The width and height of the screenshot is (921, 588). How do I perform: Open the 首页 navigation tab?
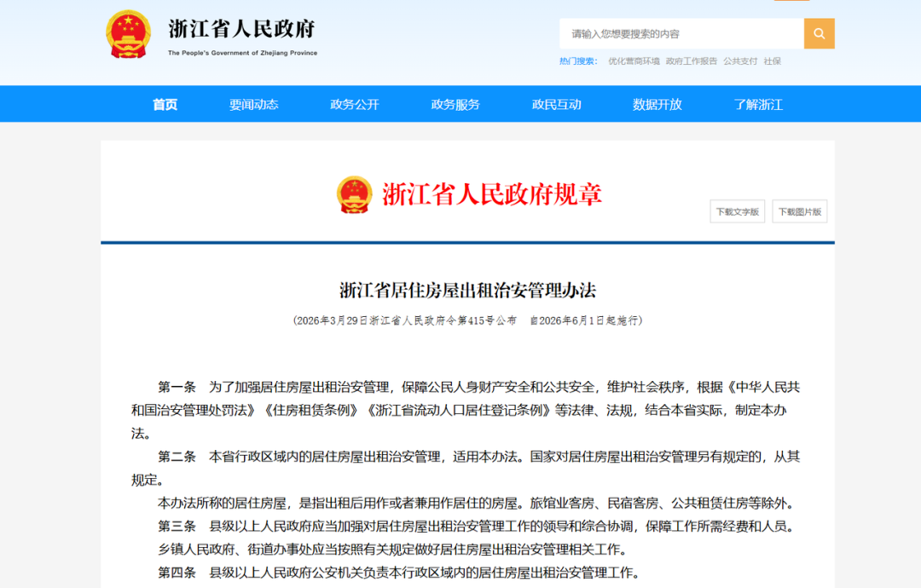click(x=165, y=105)
